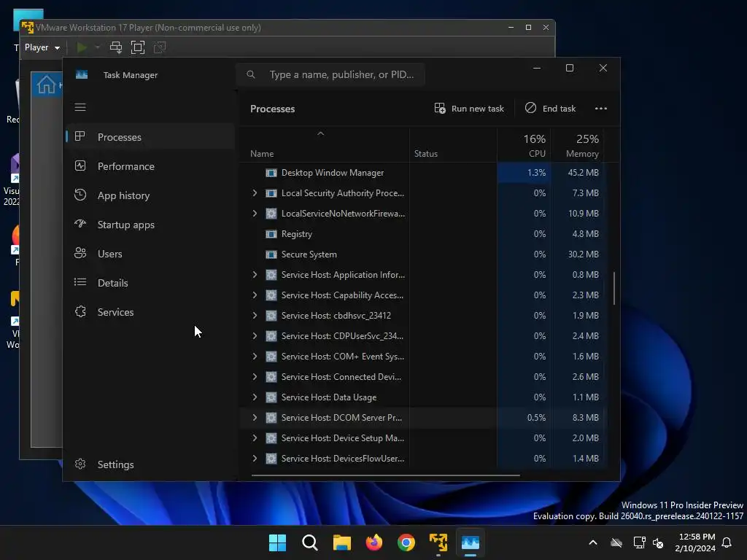Expand Local Security Authority Process row
The image size is (747, 560).
(x=255, y=192)
